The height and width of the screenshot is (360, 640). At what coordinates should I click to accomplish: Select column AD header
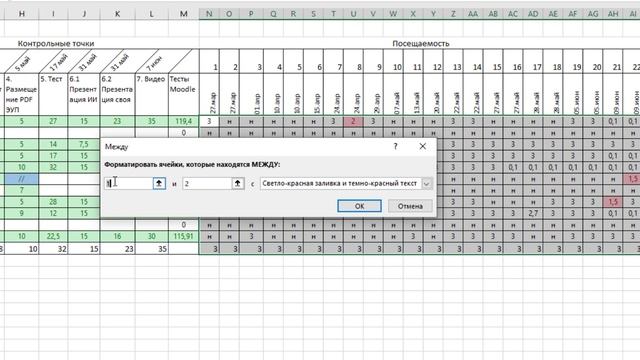tap(533, 14)
